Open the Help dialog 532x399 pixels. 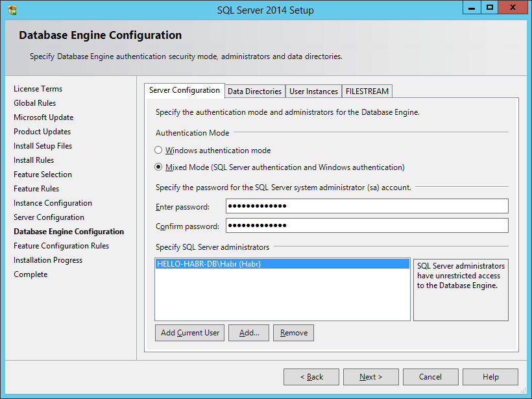490,376
